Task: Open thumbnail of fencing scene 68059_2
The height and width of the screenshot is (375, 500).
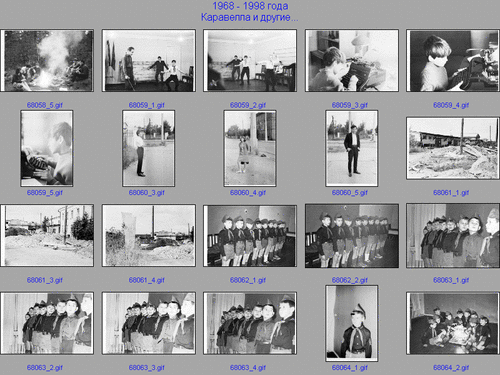Action: point(250,60)
